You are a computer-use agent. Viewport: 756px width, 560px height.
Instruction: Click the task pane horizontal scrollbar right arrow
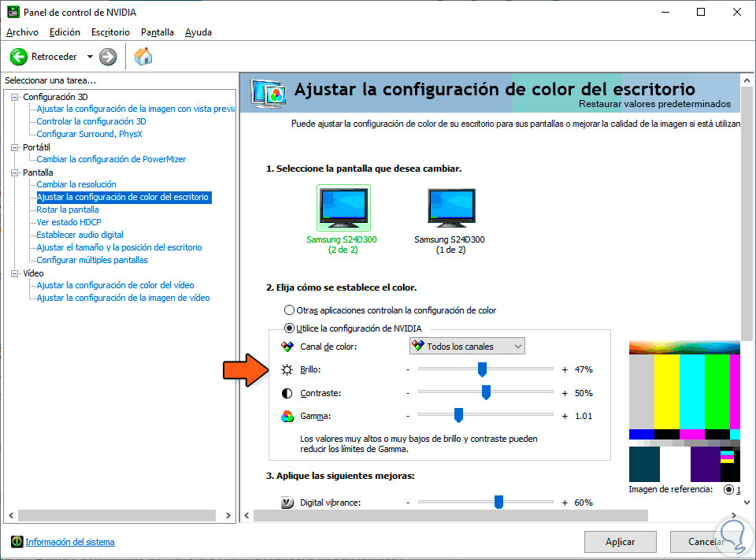[228, 516]
